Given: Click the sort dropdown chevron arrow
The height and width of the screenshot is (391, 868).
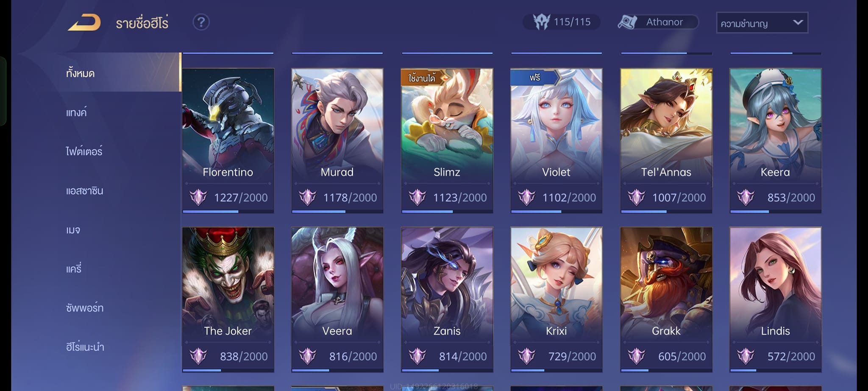Looking at the screenshot, I should pos(798,22).
